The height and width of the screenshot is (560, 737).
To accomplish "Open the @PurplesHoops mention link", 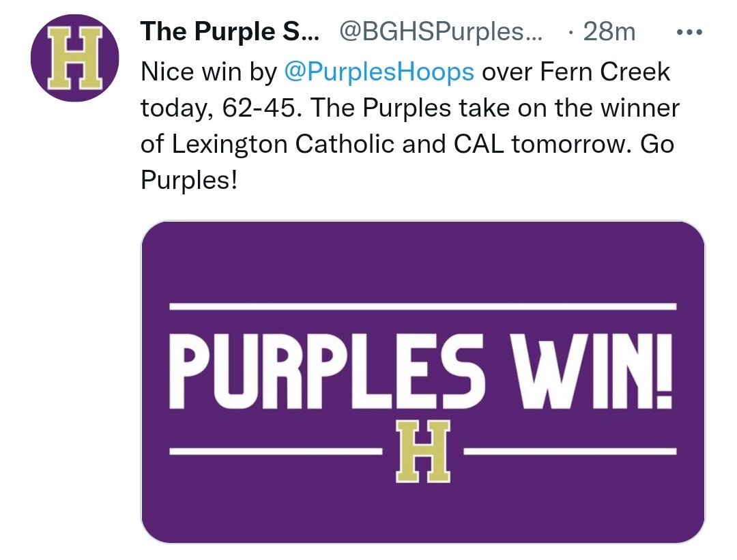I will tap(379, 72).
